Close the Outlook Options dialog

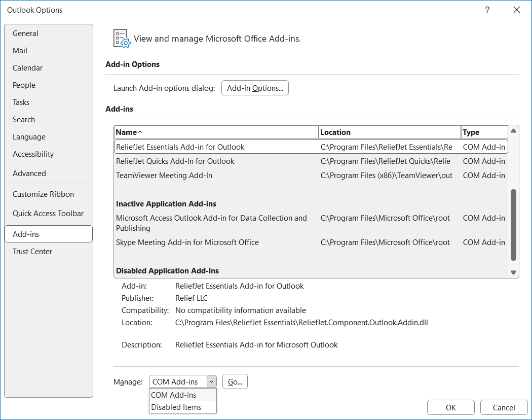pos(517,10)
